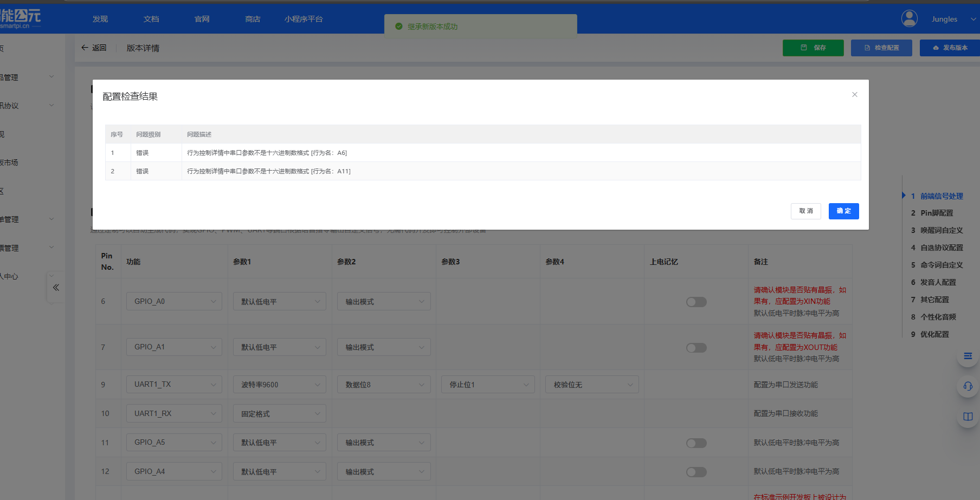Open the 波特率9600 baud rate dropdown

[x=279, y=385]
